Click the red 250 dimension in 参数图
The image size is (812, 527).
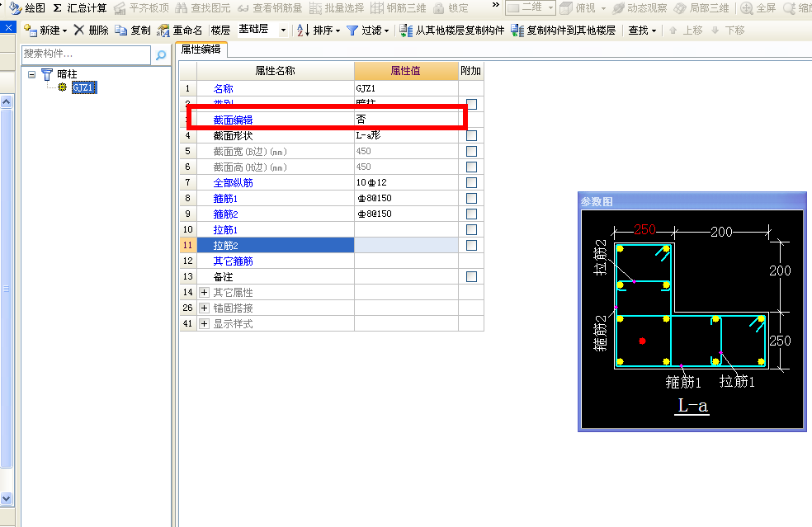pos(644,229)
